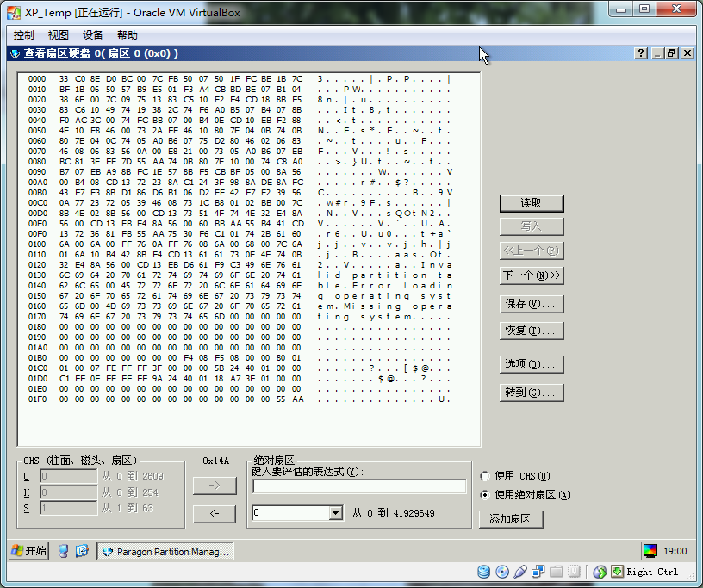Screen dimensions: 703x588
Task: Click offset row 01B0 in hex view
Action: tap(239, 357)
